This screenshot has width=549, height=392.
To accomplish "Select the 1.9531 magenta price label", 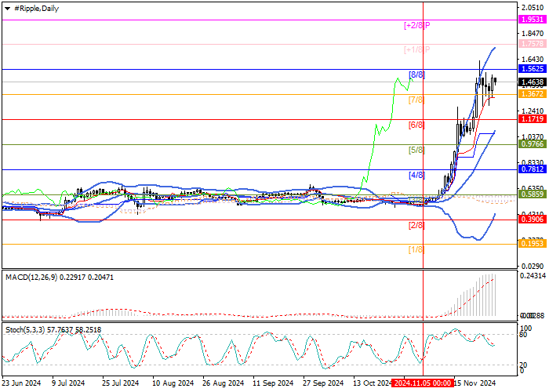I will coord(533,20).
